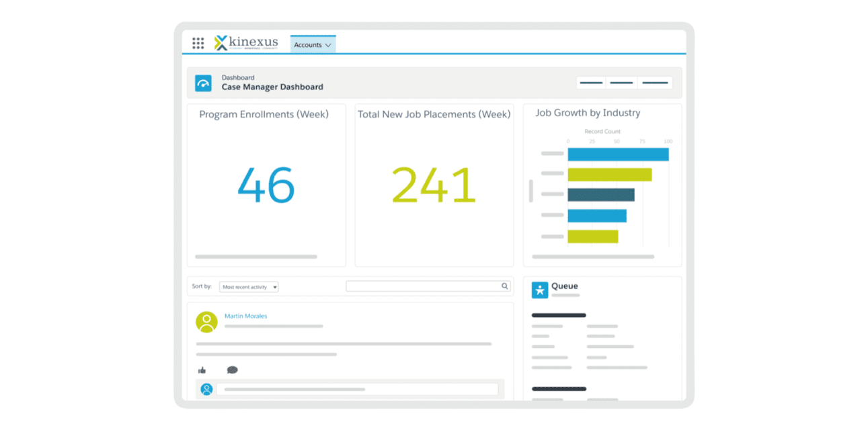
Task: Click the comment bubble icon
Action: [x=232, y=370]
